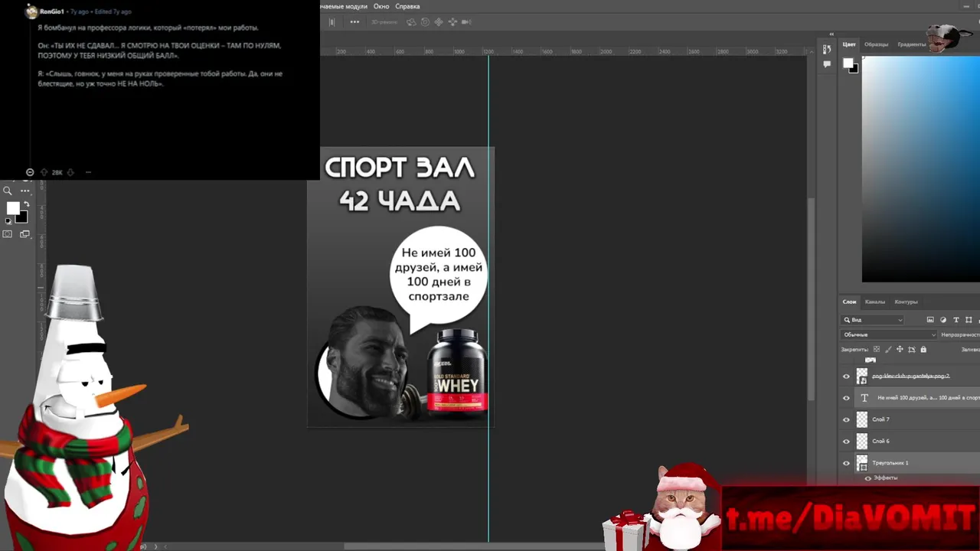Open the layer filter type Вид dropdown
This screenshot has width=980, height=551.
coord(873,320)
